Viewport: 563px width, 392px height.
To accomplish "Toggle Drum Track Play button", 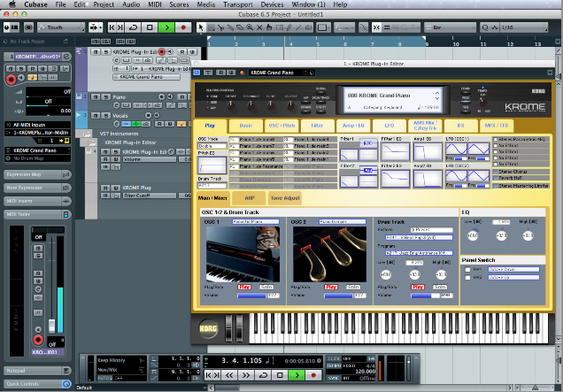I will [418, 288].
